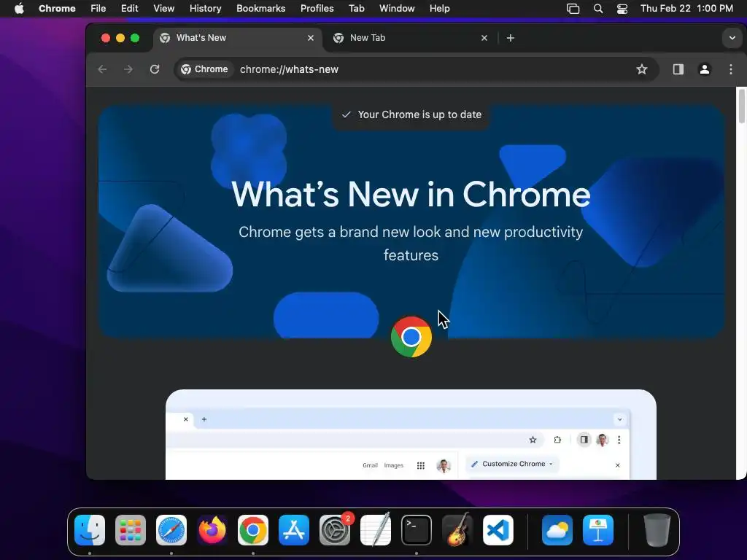747x560 pixels.
Task: Close the New Tab tab
Action: coord(484,38)
